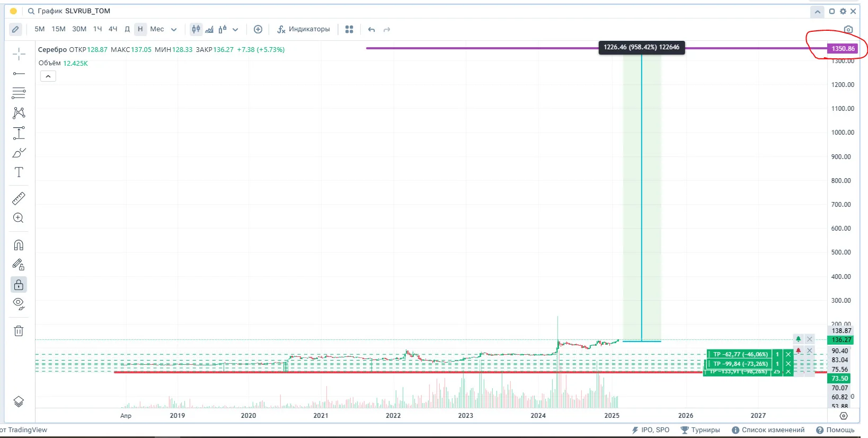868x438 pixels.
Task: Click the zoom-in magnifier tool
Action: pos(19,218)
